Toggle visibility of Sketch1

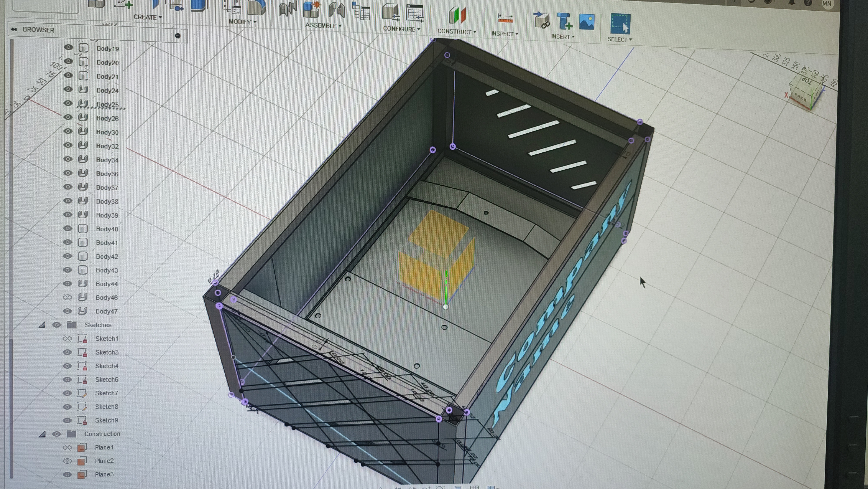coord(67,338)
